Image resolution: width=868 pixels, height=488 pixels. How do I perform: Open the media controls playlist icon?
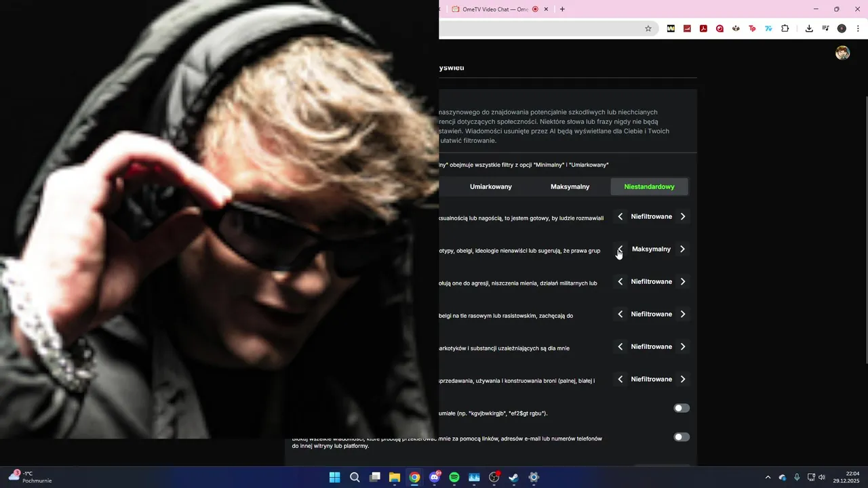click(x=825, y=28)
